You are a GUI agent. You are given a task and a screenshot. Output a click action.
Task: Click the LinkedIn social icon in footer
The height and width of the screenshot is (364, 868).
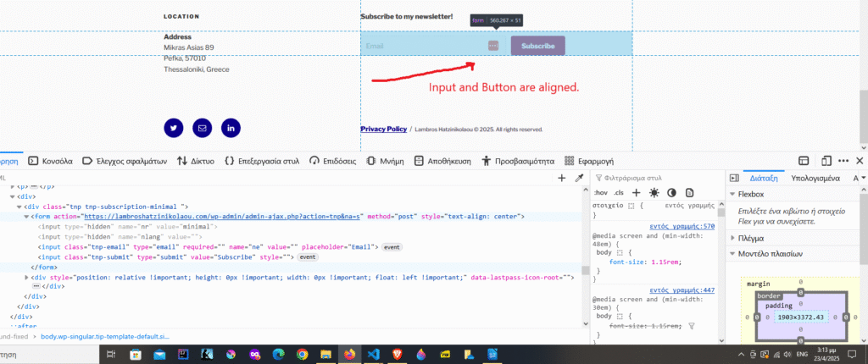point(231,128)
